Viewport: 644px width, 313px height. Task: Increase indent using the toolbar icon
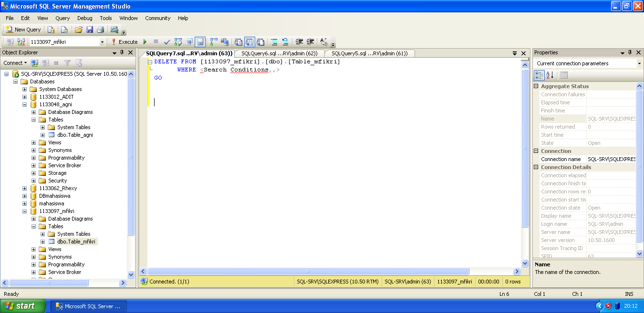coord(310,42)
